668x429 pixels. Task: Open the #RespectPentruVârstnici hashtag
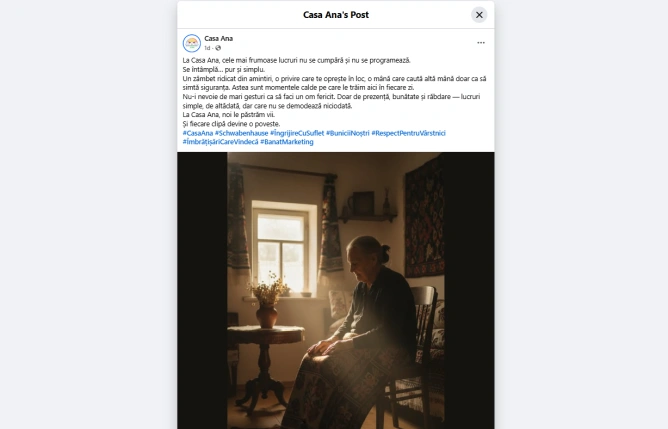point(408,133)
